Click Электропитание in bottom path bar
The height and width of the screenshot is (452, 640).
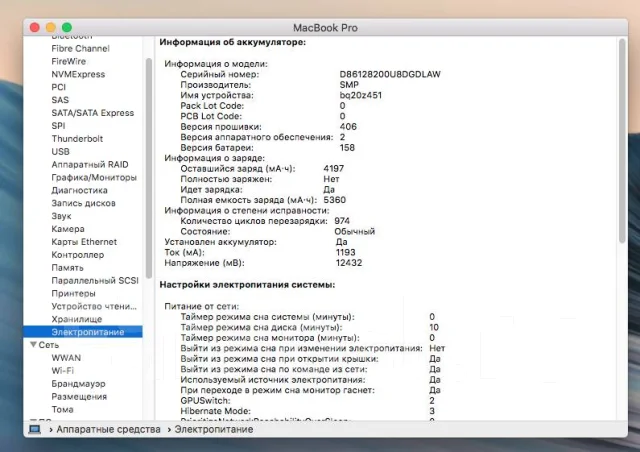(214, 430)
